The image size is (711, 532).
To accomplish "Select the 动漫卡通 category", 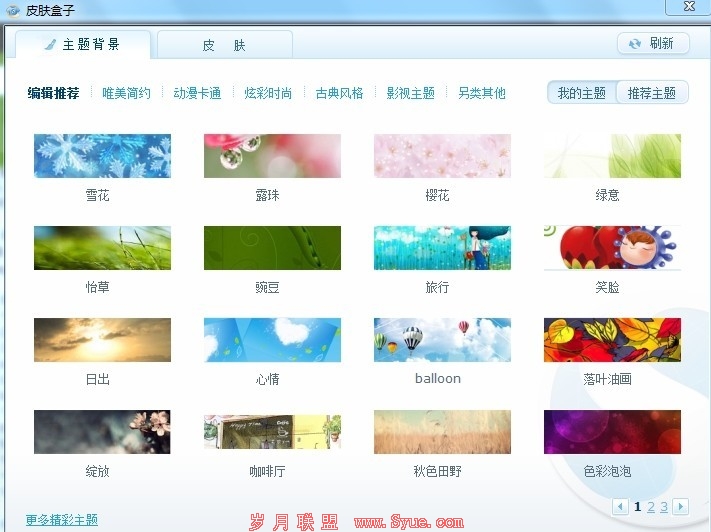I will [197, 93].
